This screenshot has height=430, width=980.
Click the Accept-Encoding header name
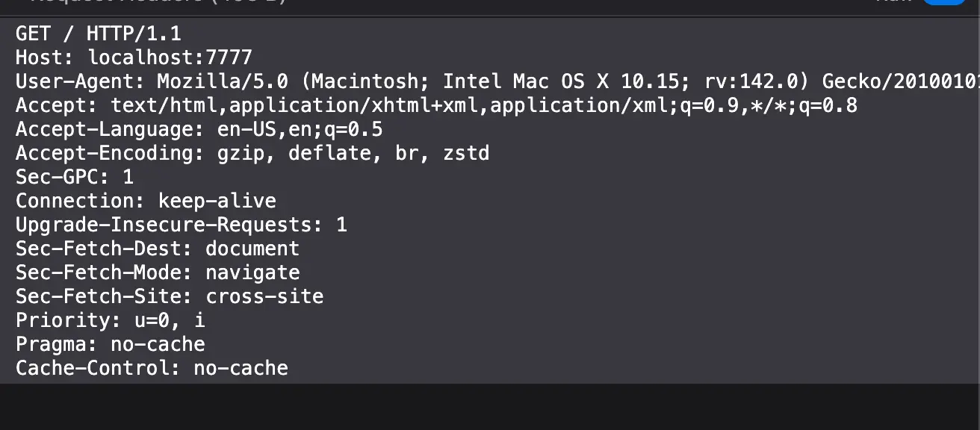click(x=104, y=153)
